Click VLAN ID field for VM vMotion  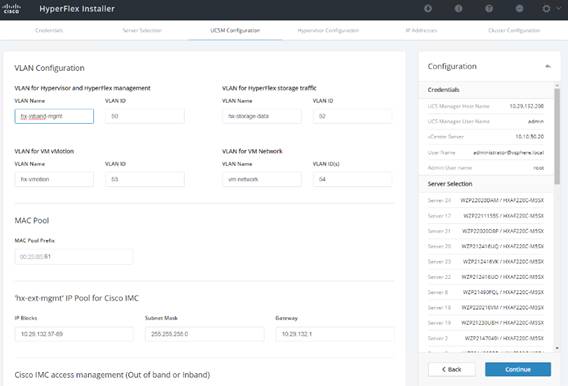(145, 179)
